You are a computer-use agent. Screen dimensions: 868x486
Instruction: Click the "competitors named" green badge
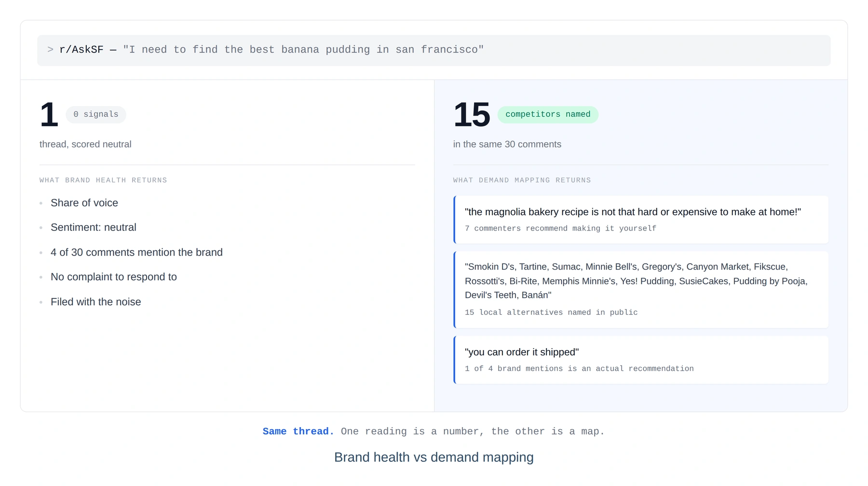pyautogui.click(x=548, y=114)
